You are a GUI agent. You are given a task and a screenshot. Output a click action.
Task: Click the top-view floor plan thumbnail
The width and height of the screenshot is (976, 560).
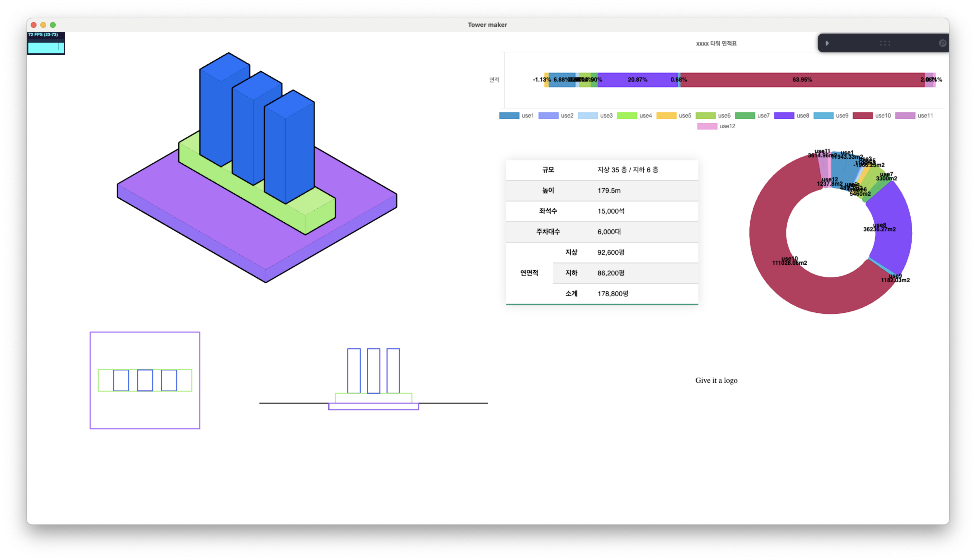[145, 380]
